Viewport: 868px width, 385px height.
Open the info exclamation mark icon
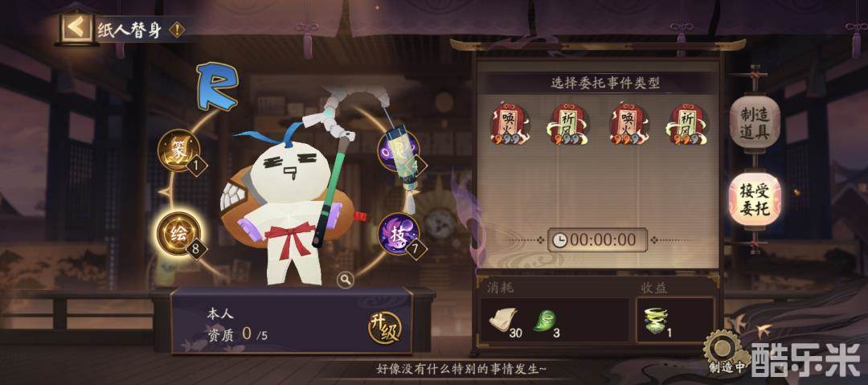click(x=176, y=30)
